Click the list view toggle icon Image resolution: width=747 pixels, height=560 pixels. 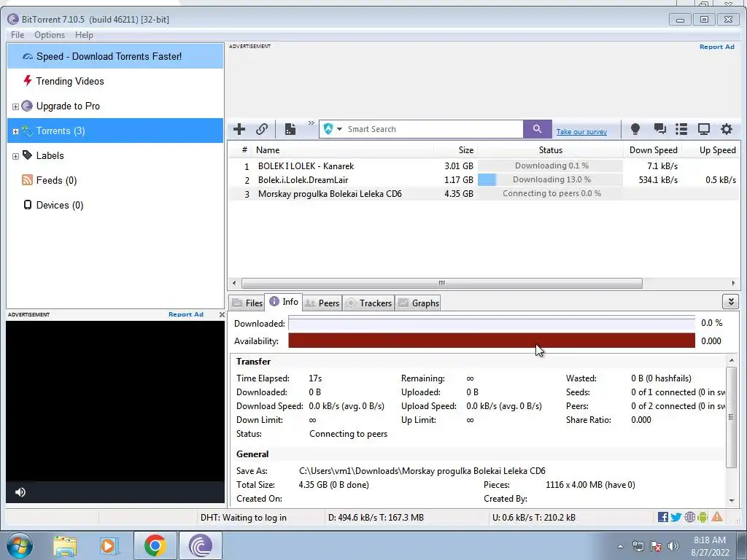pos(681,129)
